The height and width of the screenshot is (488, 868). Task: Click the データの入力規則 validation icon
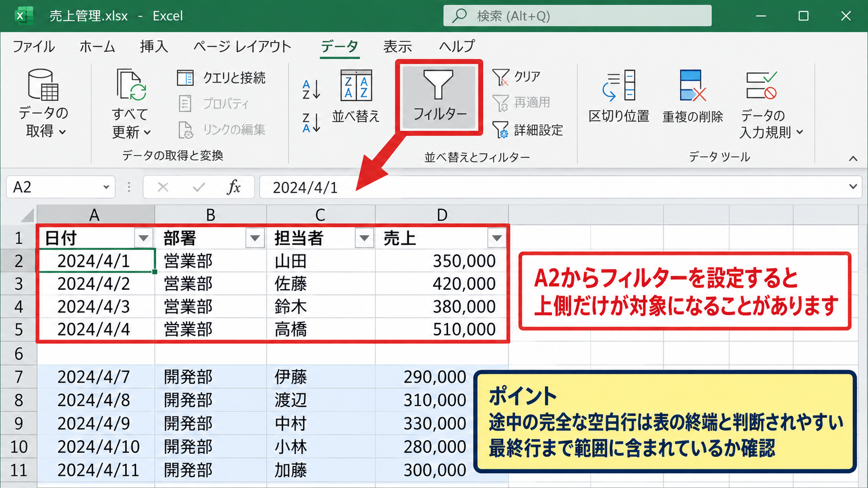click(x=761, y=86)
